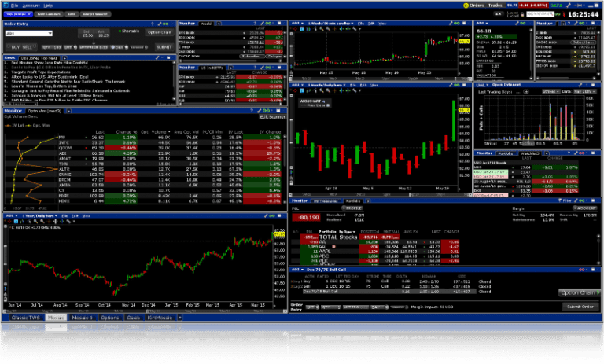This screenshot has height=364, width=604.
Task: Click the TWS application logo icon
Action: tap(6, 6)
